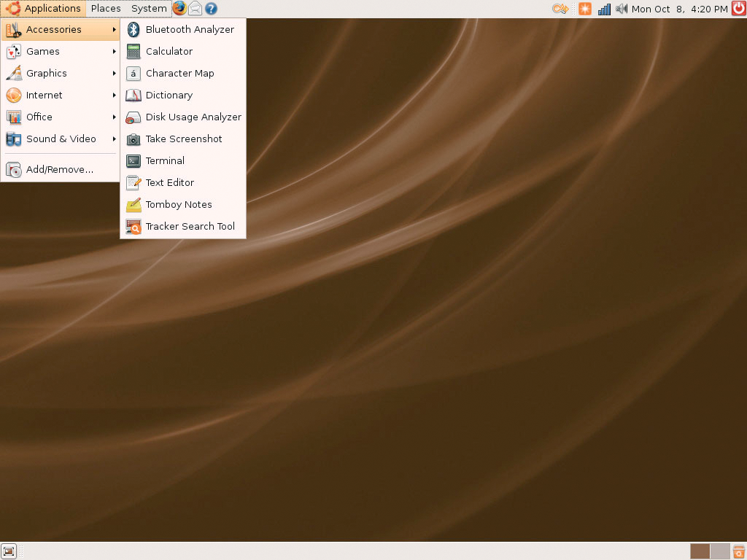Click the Dictionary book icon
Screen dimensions: 747x560
coord(133,96)
